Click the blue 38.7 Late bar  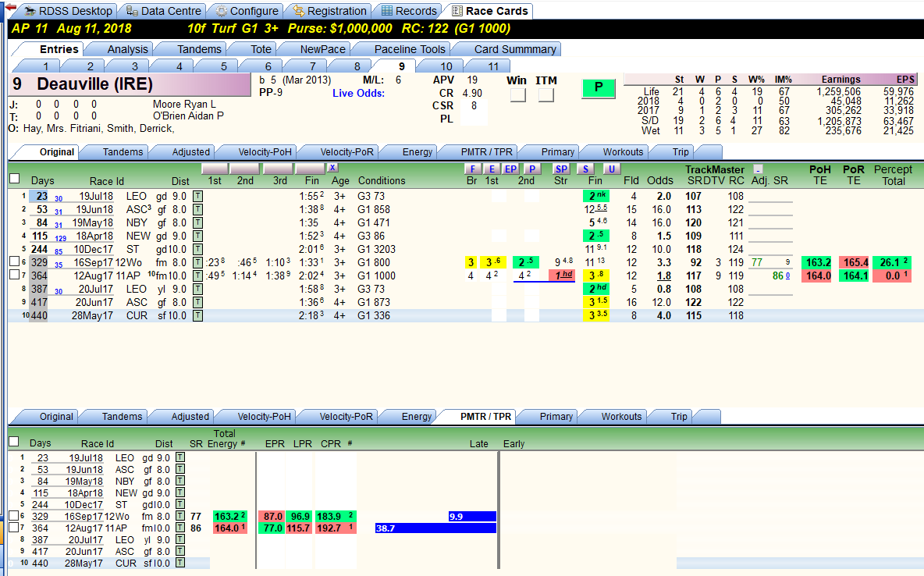click(x=435, y=528)
